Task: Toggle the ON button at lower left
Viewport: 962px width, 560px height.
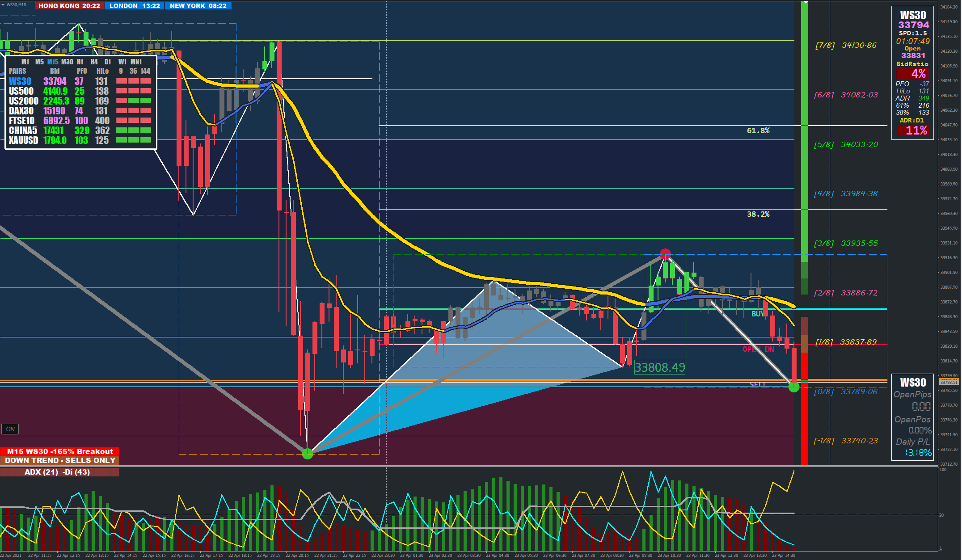Action: click(10, 429)
